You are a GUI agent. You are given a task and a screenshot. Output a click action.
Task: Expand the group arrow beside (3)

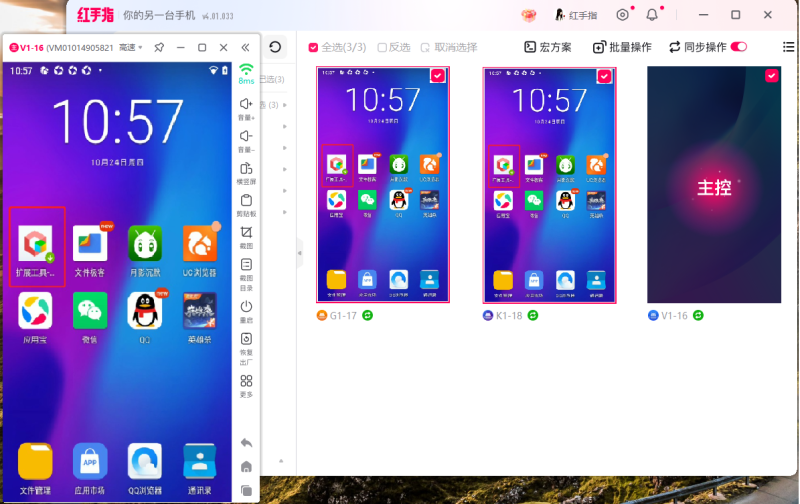pyautogui.click(x=285, y=105)
